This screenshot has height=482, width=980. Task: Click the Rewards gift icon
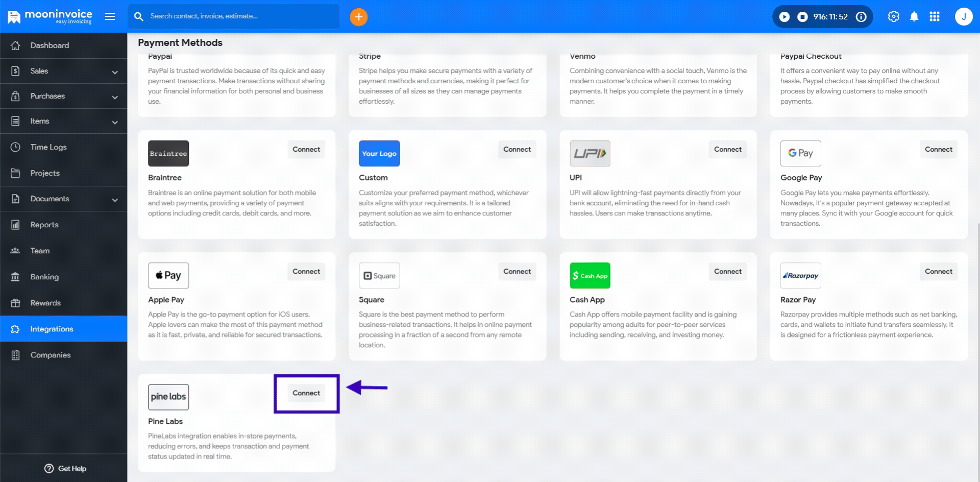pyautogui.click(x=15, y=303)
